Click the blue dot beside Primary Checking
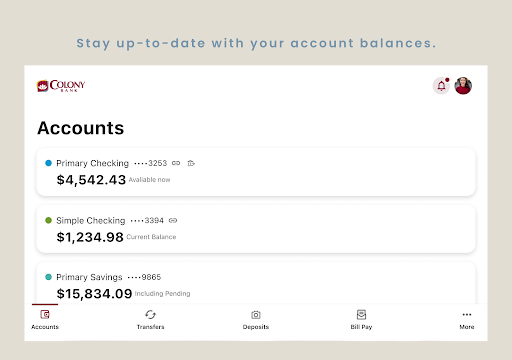 pos(48,163)
